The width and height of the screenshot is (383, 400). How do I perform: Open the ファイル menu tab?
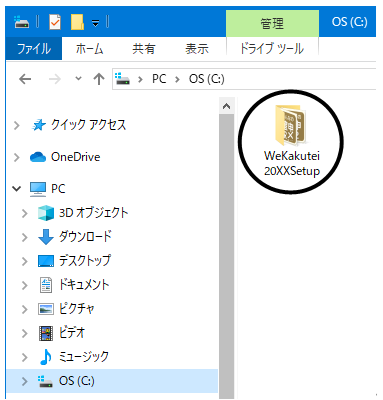(34, 49)
